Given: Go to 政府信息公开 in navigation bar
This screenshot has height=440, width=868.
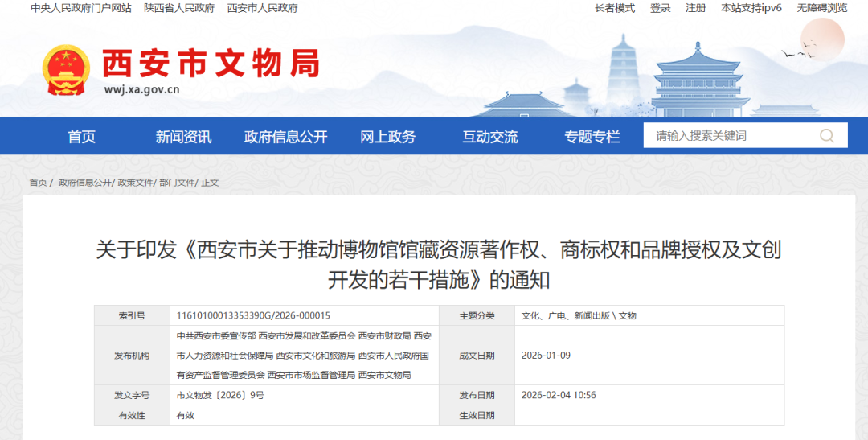Looking at the screenshot, I should click(x=285, y=137).
